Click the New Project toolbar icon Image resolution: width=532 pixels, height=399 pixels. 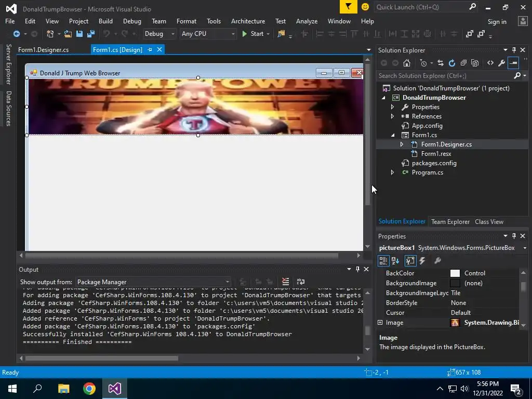50,34
